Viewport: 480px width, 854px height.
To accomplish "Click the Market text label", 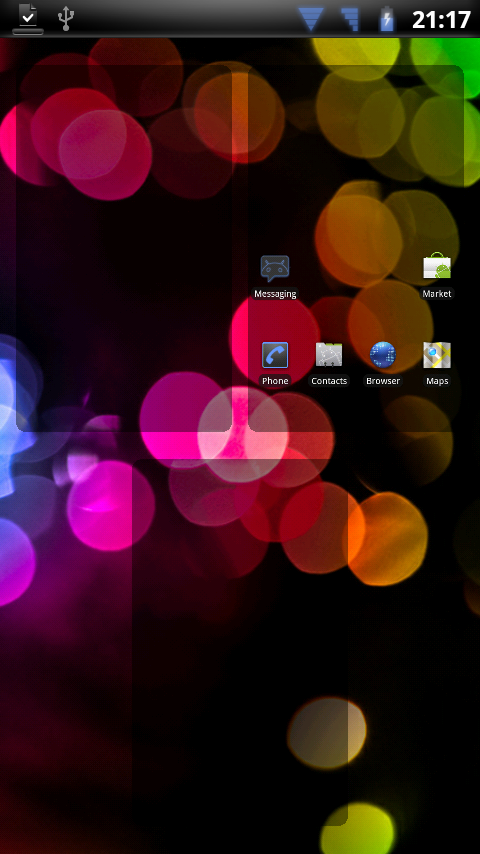I will [437, 294].
